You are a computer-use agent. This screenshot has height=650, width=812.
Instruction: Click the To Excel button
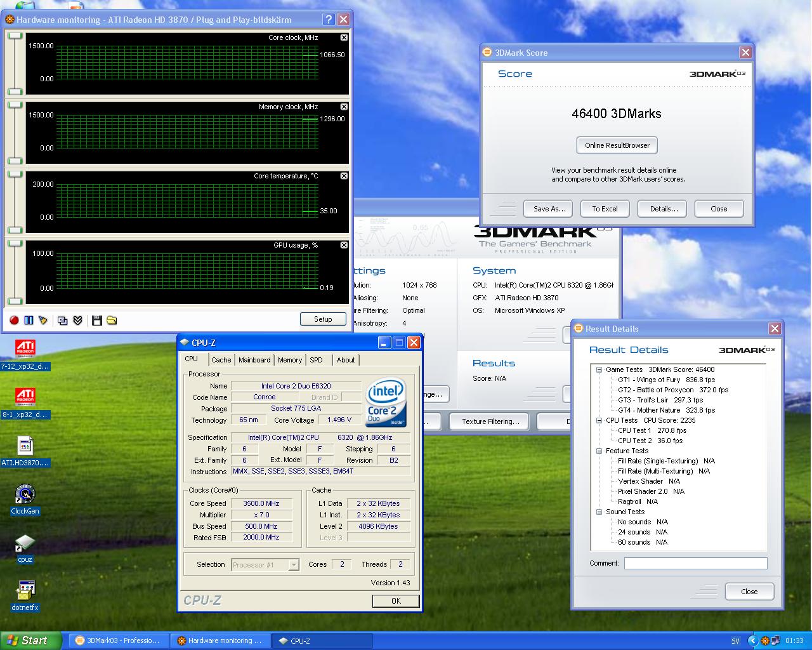pyautogui.click(x=605, y=209)
